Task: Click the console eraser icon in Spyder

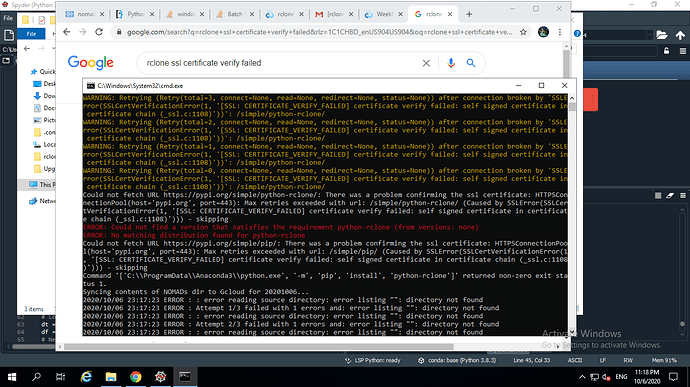Action: (x=670, y=195)
